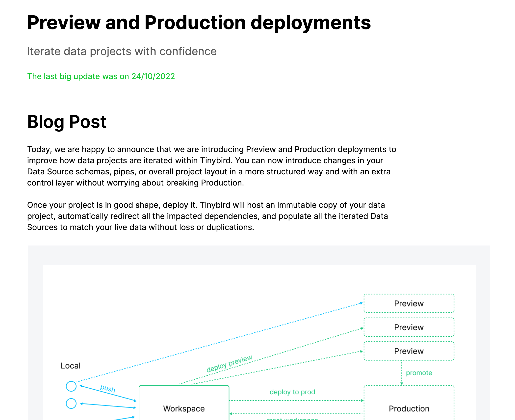Click the bottom Preview box above promote
Image resolution: width=515 pixels, height=420 pixels.
tap(409, 351)
